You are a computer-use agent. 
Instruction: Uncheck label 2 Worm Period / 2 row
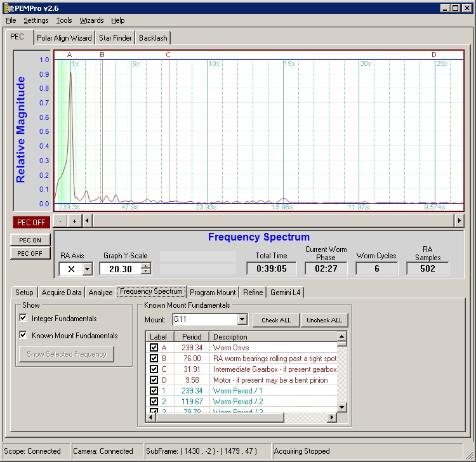coord(154,401)
